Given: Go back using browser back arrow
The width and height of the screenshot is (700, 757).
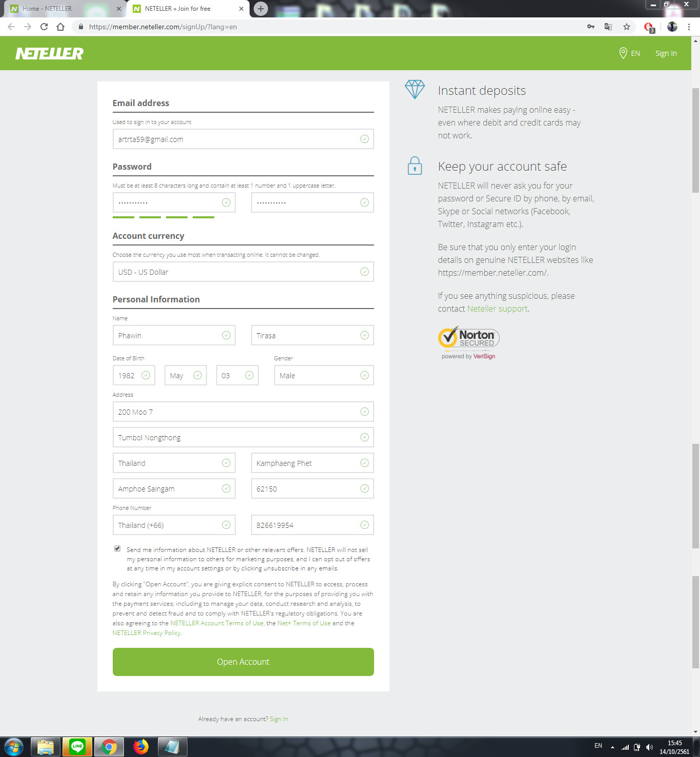Looking at the screenshot, I should point(11,27).
